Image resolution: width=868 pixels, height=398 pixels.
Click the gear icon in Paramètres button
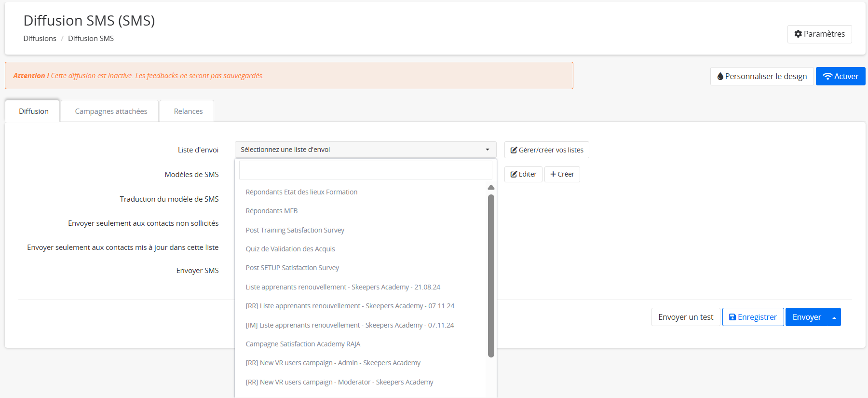pyautogui.click(x=798, y=34)
